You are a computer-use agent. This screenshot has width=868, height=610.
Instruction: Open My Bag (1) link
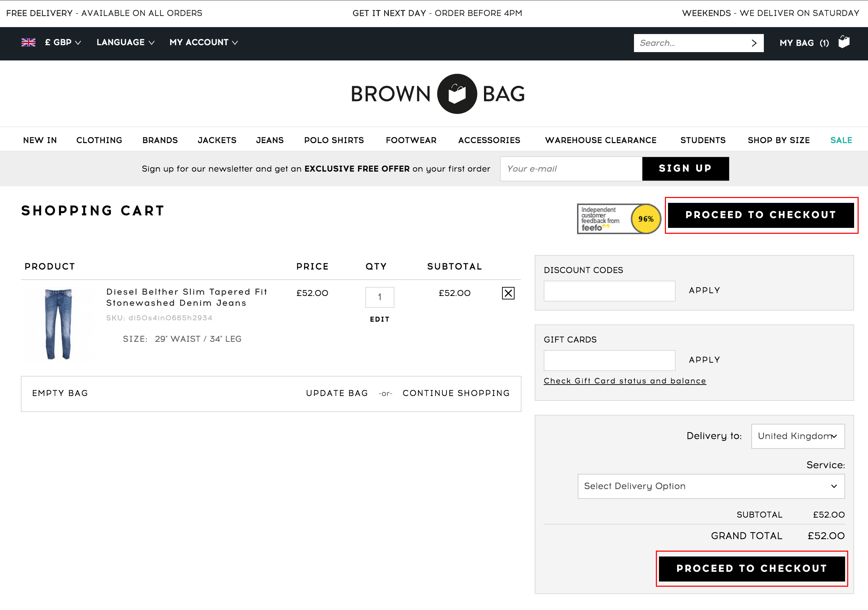(x=804, y=43)
